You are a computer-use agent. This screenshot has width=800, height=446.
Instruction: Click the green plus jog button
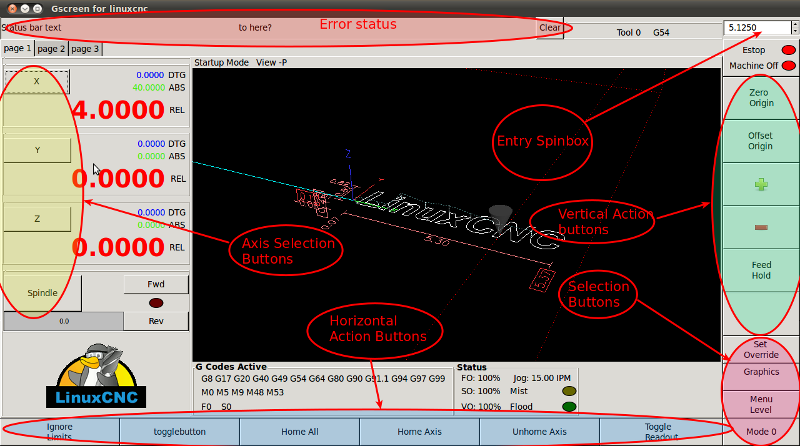coord(761,184)
